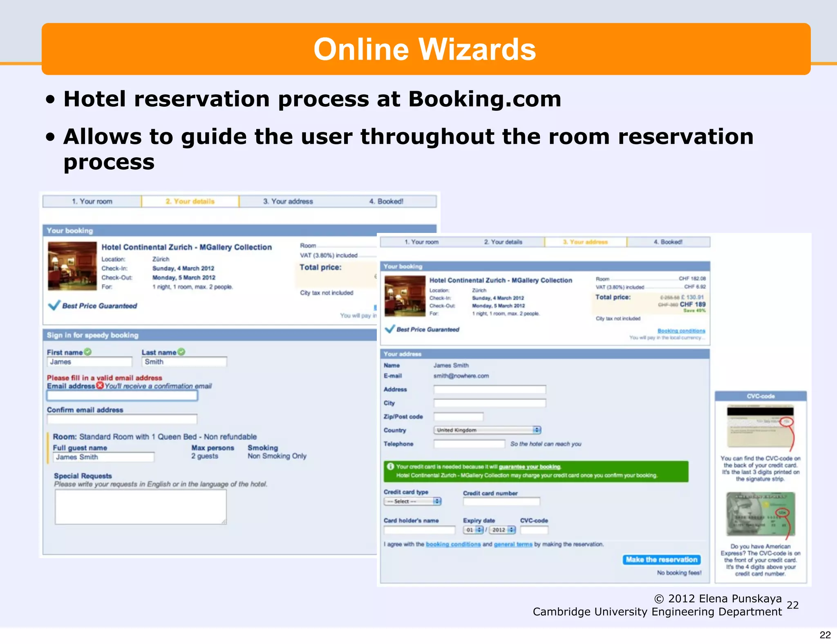Screen dimensions: 837x644
Task: Click Best Price Guaranteed checkmark in left form
Action: pos(54,305)
